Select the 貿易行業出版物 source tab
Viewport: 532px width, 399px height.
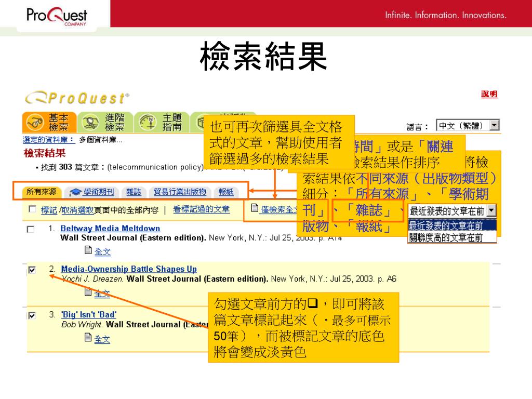tap(180, 192)
